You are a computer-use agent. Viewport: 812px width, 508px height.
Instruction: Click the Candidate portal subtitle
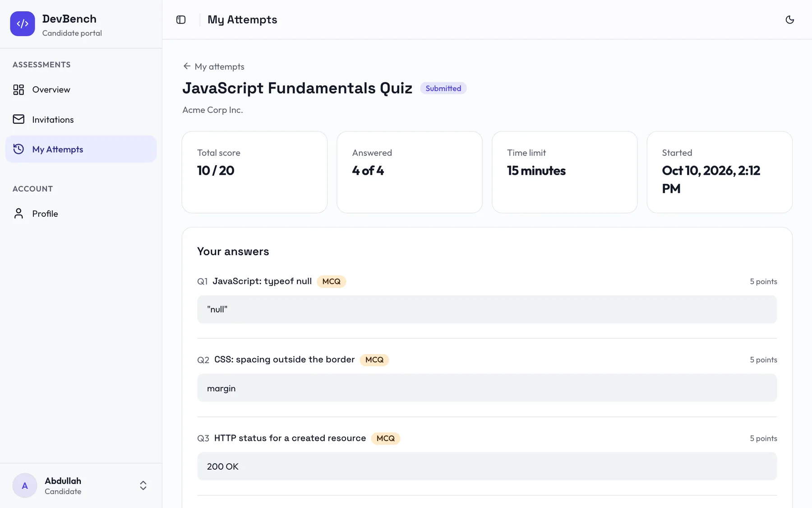point(72,33)
